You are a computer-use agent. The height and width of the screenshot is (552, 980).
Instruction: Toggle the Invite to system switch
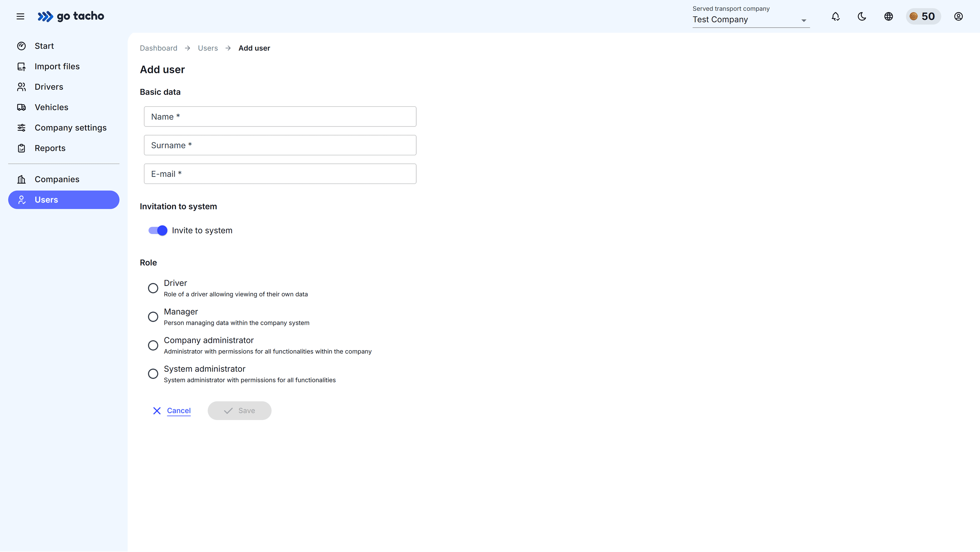[158, 230]
